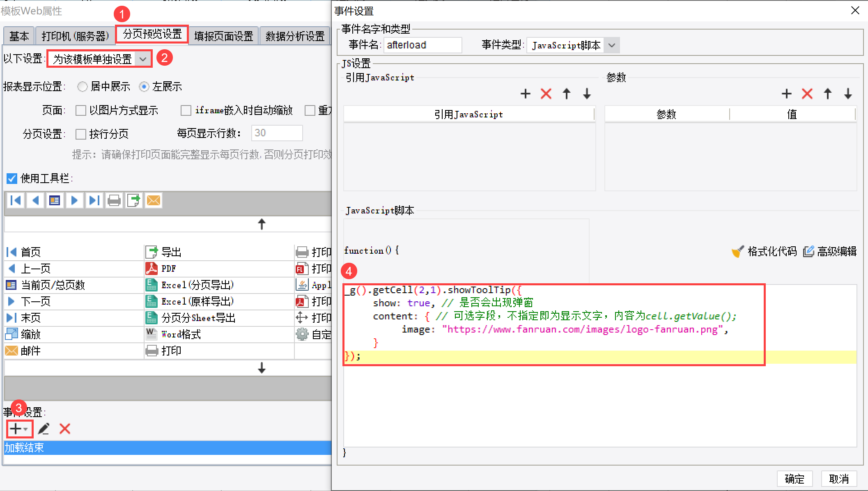
Task: Click the export icon in the toolbar
Action: click(x=134, y=200)
